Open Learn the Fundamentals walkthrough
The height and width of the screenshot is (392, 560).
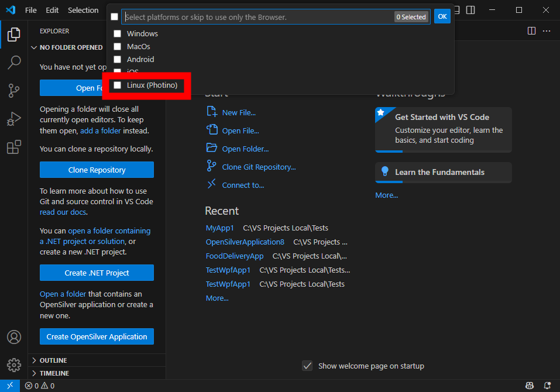pyautogui.click(x=443, y=173)
